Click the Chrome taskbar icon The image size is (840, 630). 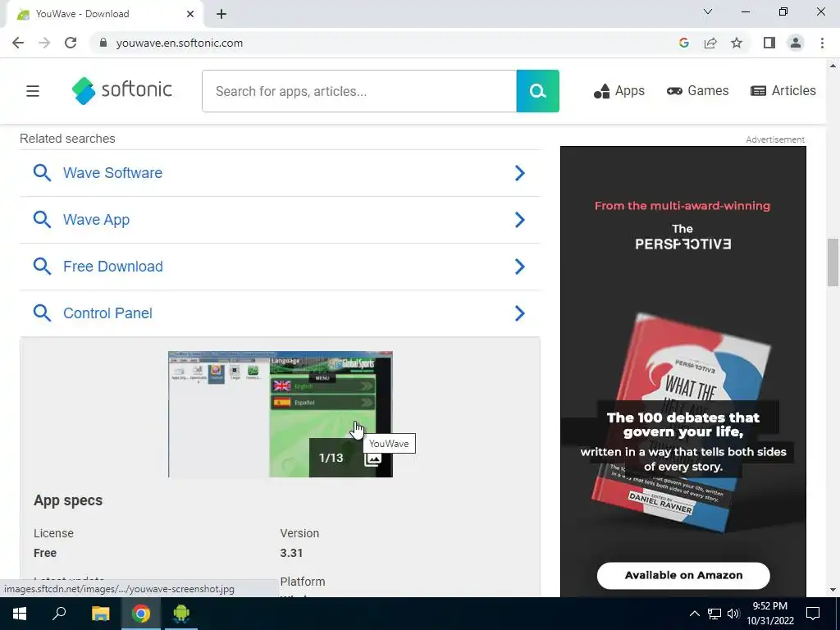point(141,614)
